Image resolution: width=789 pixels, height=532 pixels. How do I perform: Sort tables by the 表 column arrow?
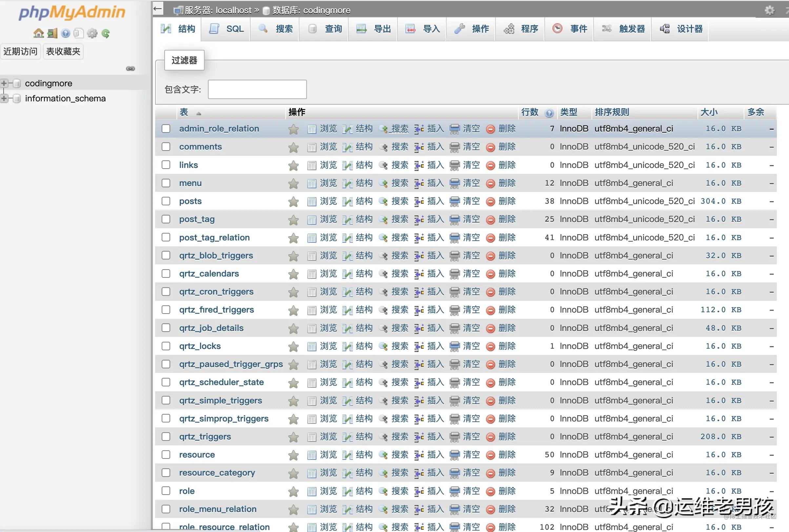(198, 113)
